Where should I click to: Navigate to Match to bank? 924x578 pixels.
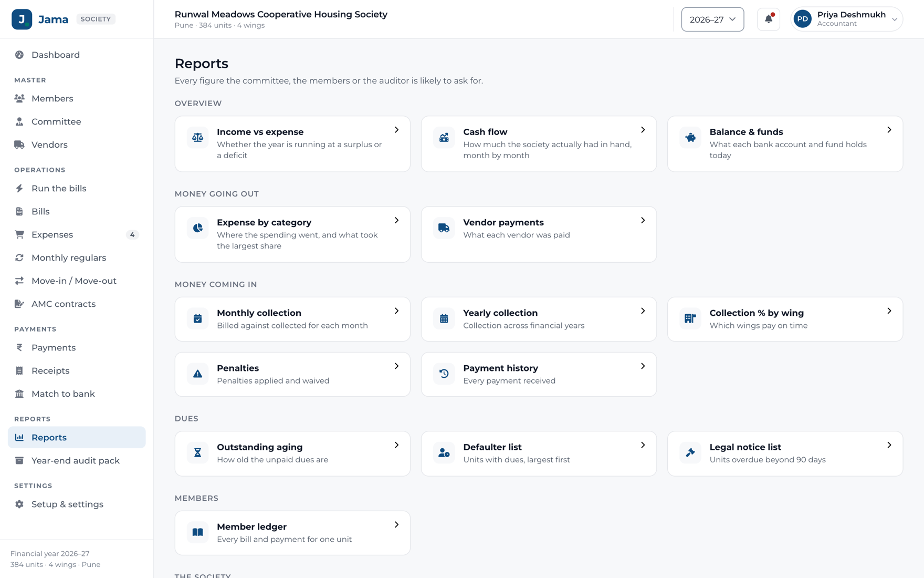[x=77, y=394]
